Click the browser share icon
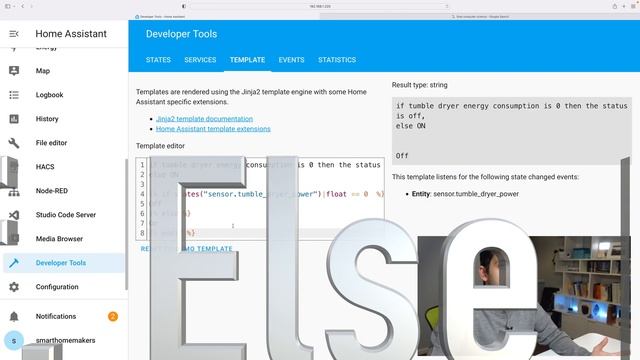This screenshot has height=360, width=640. coord(614,6)
